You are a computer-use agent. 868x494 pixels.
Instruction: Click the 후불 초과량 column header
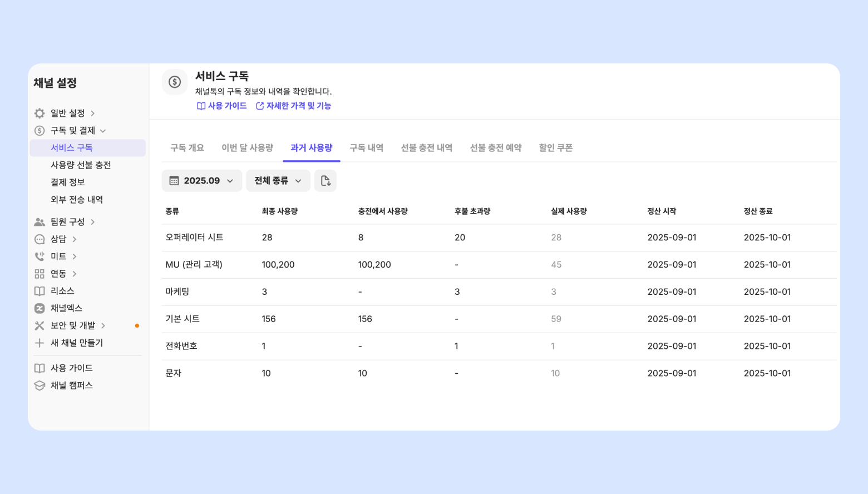pyautogui.click(x=472, y=211)
